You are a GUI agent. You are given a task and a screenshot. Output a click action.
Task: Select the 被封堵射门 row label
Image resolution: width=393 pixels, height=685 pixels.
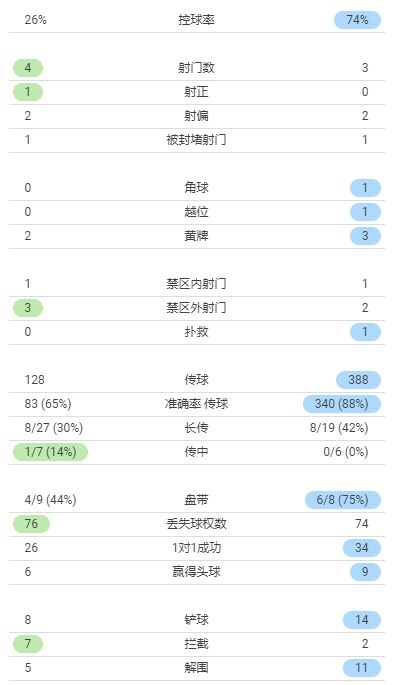(196, 140)
